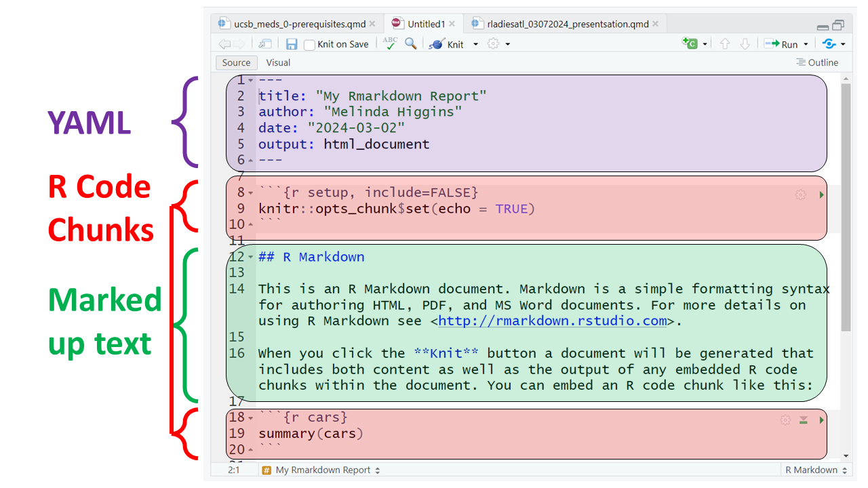Open the Knit dropdown arrow

(x=475, y=44)
